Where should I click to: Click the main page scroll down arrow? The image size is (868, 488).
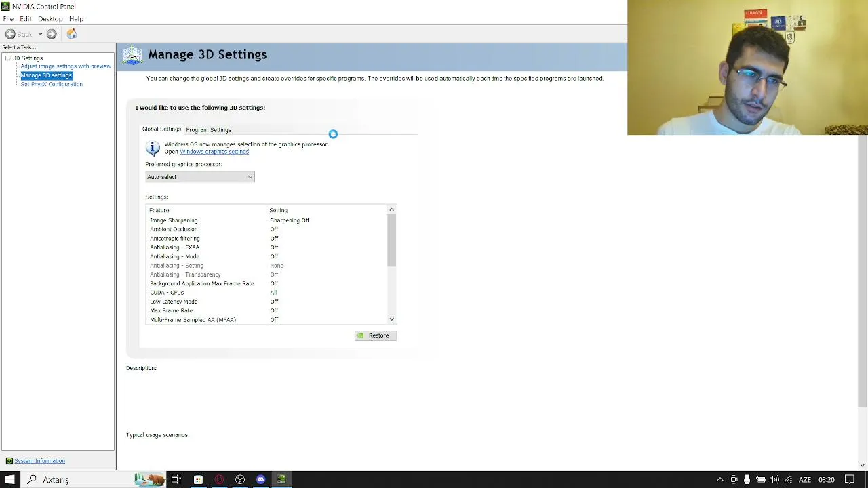tap(863, 465)
